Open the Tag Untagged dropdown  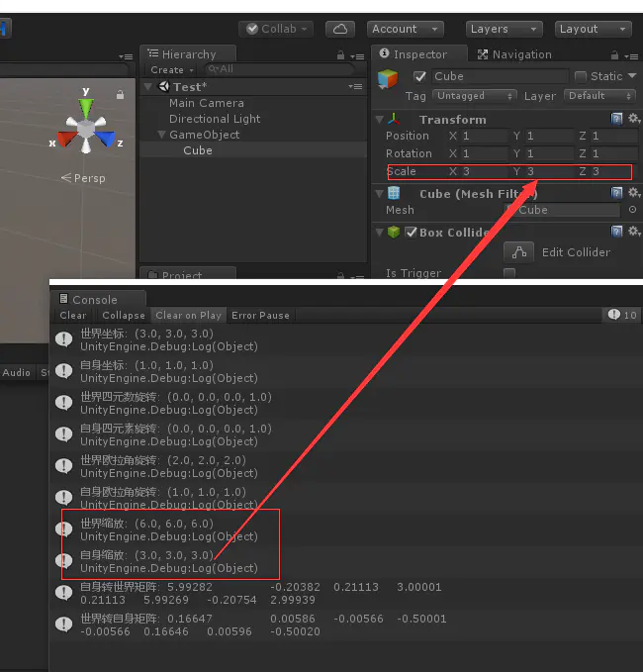pyautogui.click(x=474, y=96)
